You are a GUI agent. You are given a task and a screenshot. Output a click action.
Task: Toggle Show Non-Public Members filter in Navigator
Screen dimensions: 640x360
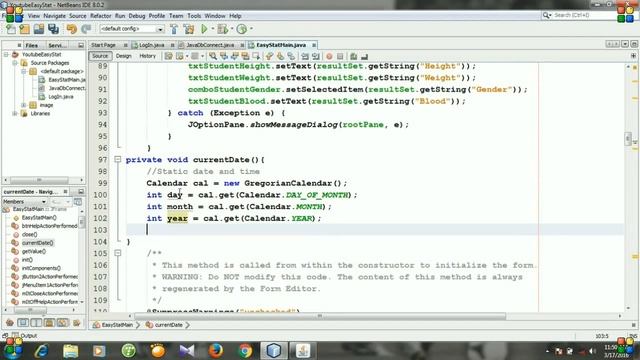pos(49,323)
